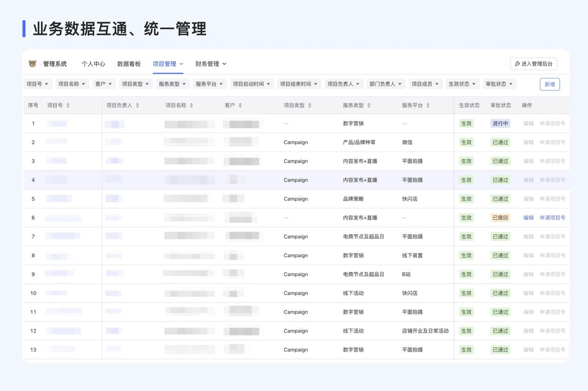Click 操作 column header
This screenshot has width=588, height=391.
tap(527, 105)
